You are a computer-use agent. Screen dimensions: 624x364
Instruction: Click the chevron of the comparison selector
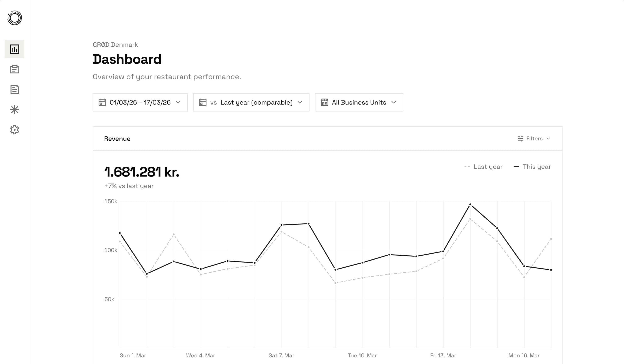(300, 102)
